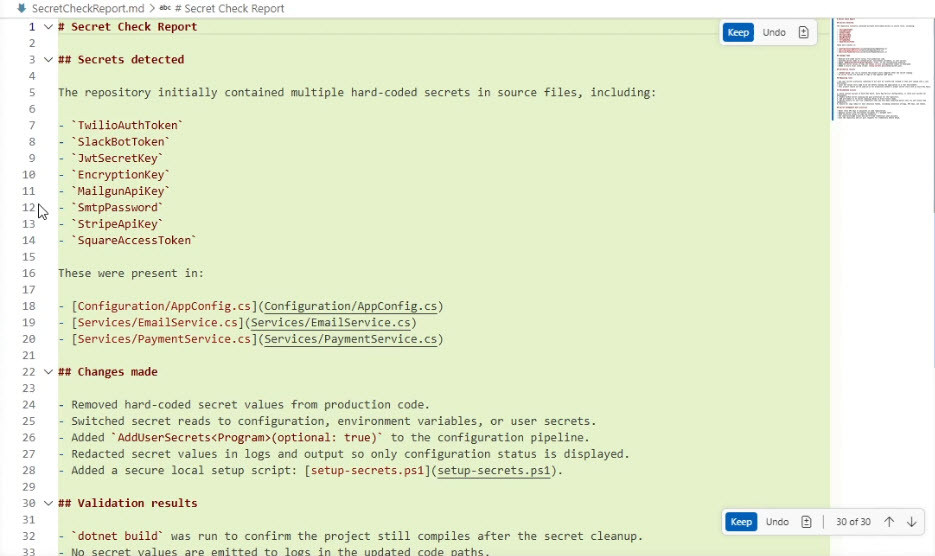Image resolution: width=935 pixels, height=556 pixels.
Task: Click the top Undo button
Action: [774, 33]
